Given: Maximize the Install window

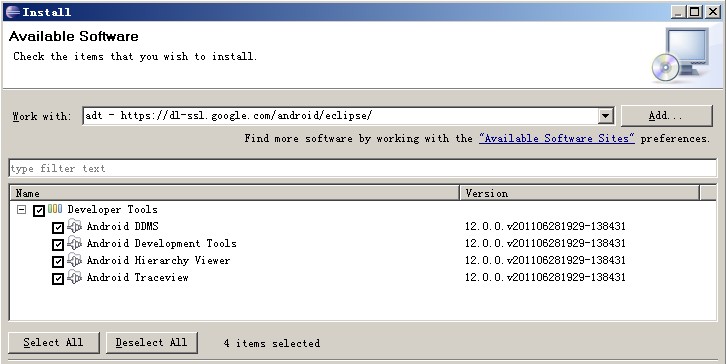Looking at the screenshot, I should (695, 12).
